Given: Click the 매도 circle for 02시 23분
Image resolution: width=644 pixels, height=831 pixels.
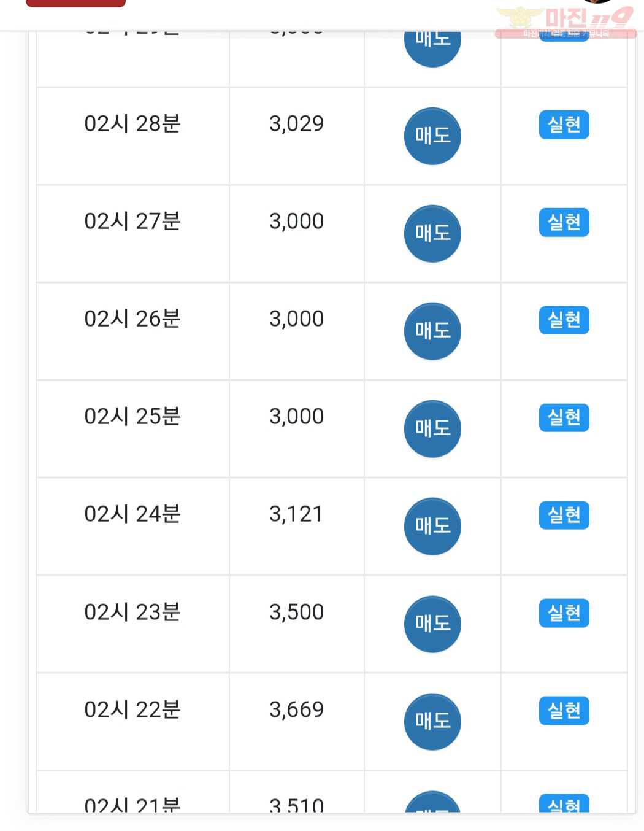Looking at the screenshot, I should pyautogui.click(x=432, y=624).
